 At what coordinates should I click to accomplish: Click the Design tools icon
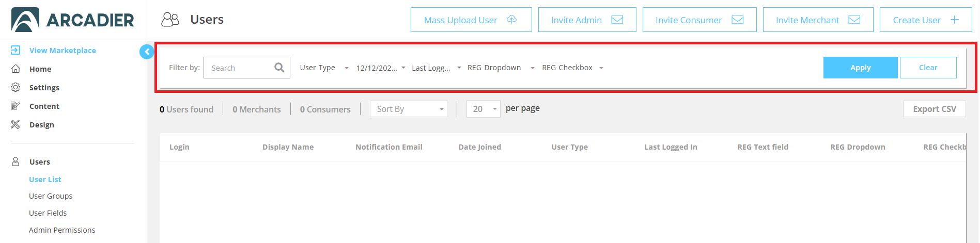pos(15,124)
